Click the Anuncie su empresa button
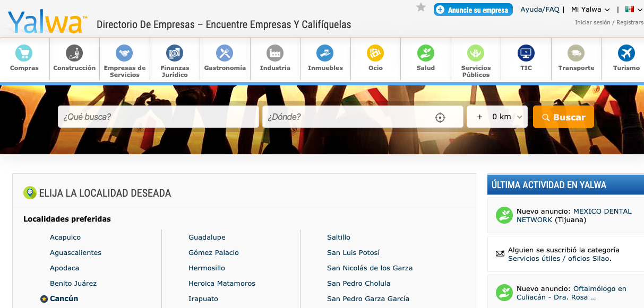The image size is (644, 308). point(473,10)
